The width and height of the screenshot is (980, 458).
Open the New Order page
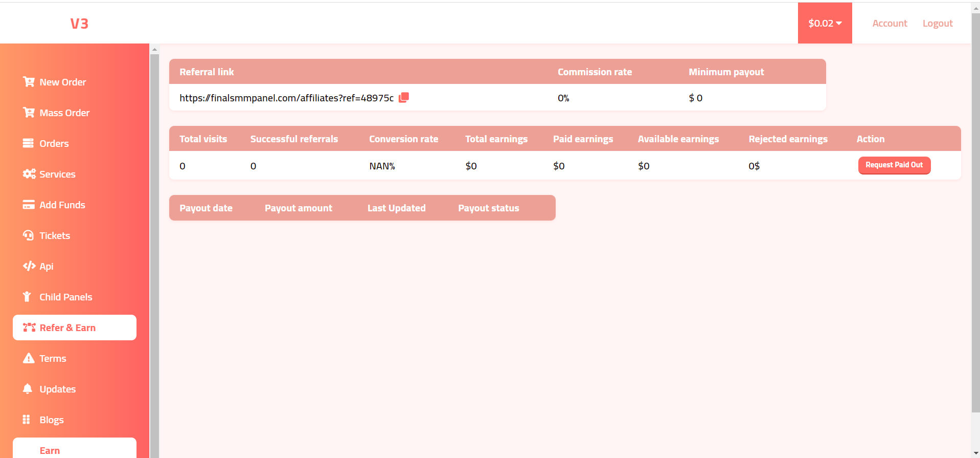coord(75,82)
